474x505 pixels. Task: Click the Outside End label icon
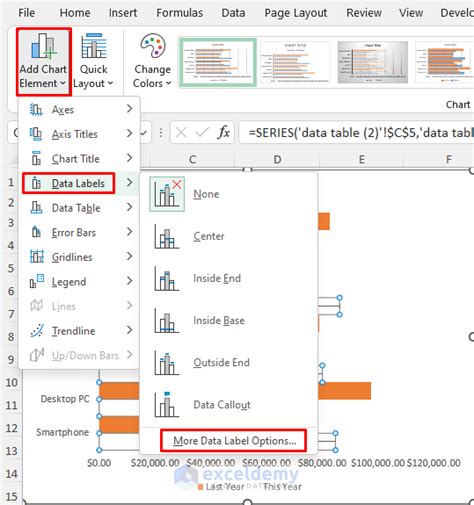pyautogui.click(x=166, y=363)
